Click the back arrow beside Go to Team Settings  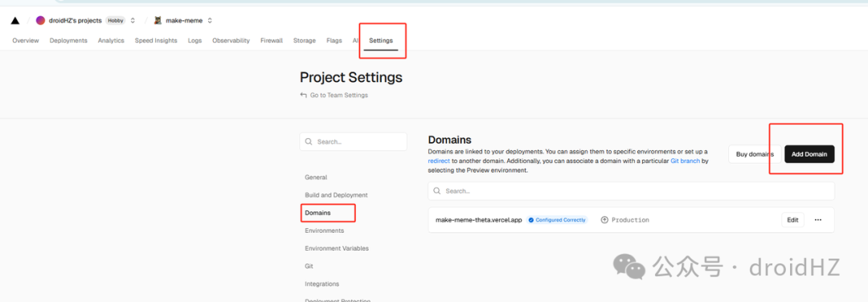point(303,95)
